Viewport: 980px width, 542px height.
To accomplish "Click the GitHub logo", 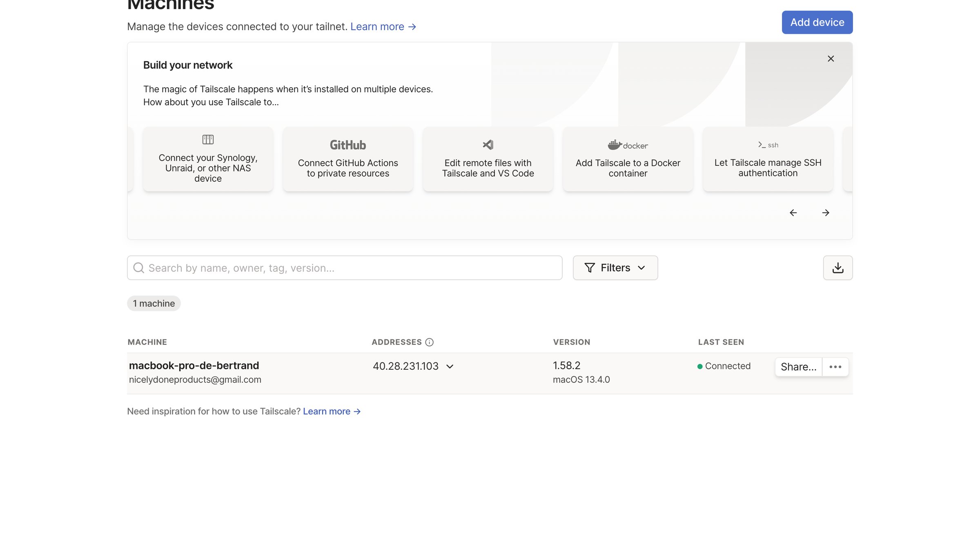I will click(x=348, y=145).
